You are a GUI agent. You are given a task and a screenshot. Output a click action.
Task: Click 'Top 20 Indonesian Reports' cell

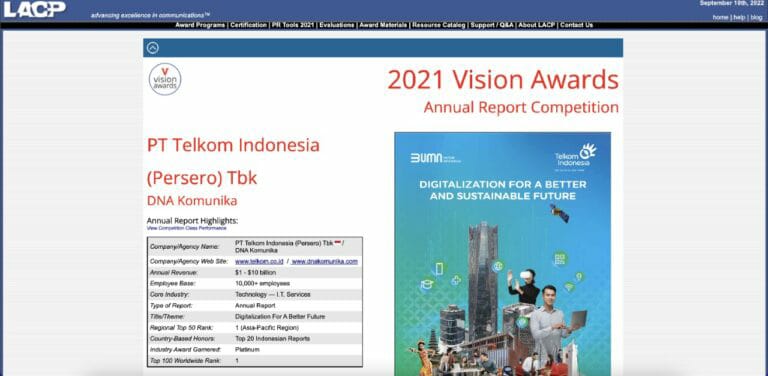coord(272,339)
